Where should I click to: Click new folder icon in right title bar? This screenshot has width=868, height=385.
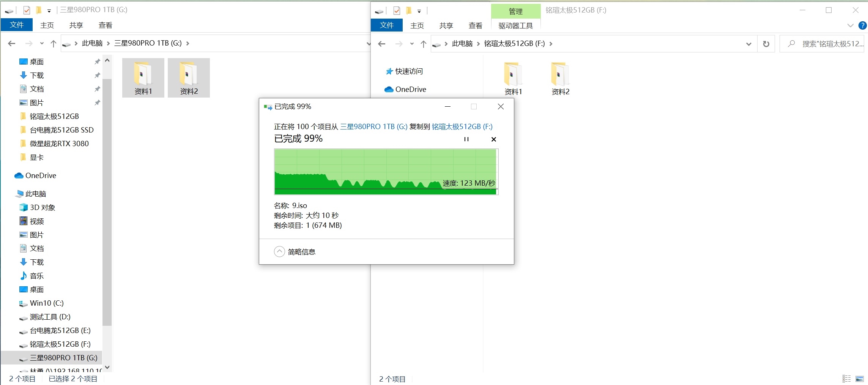pyautogui.click(x=409, y=11)
